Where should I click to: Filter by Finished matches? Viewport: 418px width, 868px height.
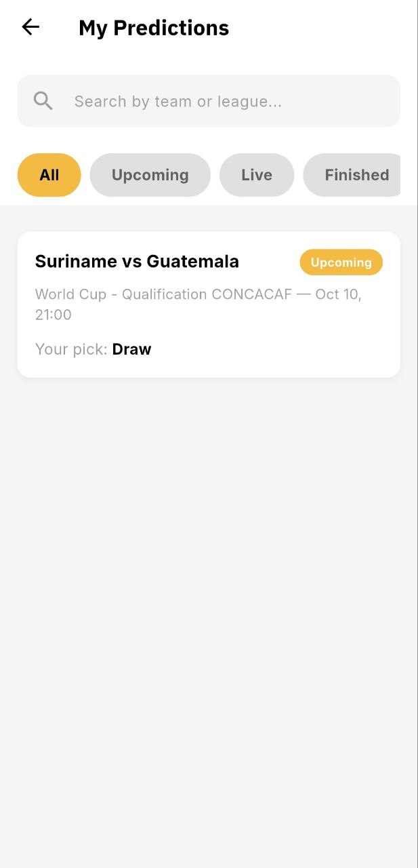tap(356, 175)
